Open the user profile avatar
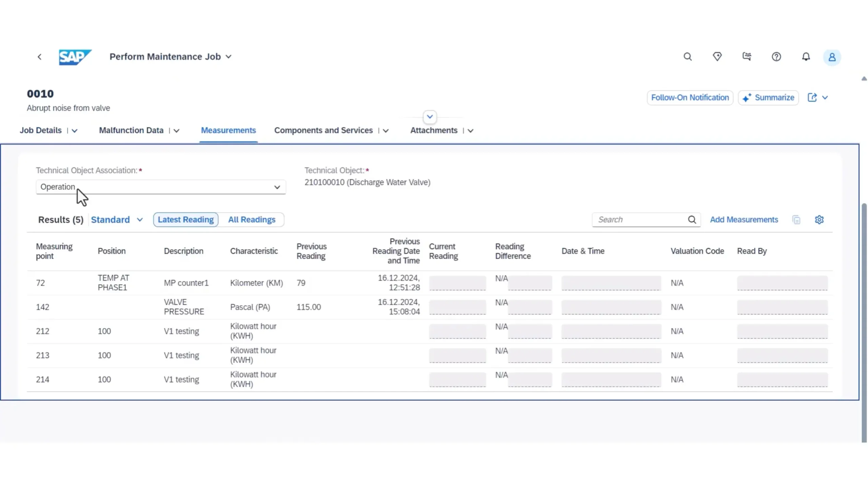868x488 pixels. tap(832, 57)
